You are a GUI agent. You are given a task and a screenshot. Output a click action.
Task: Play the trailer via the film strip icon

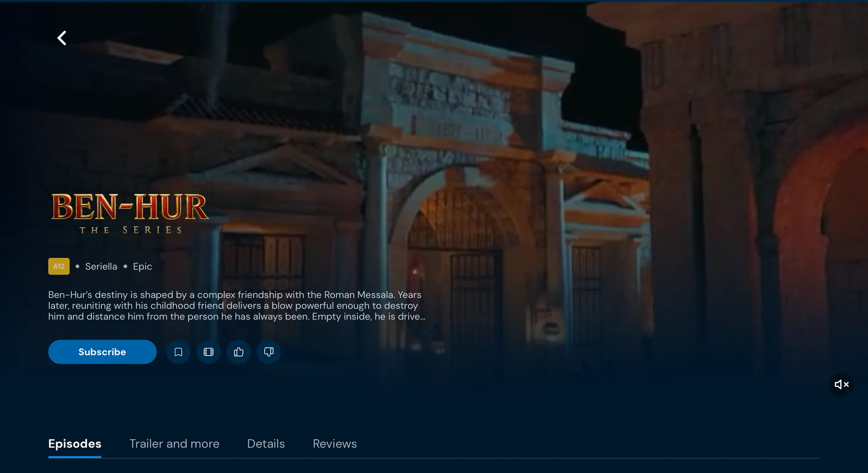coord(209,352)
